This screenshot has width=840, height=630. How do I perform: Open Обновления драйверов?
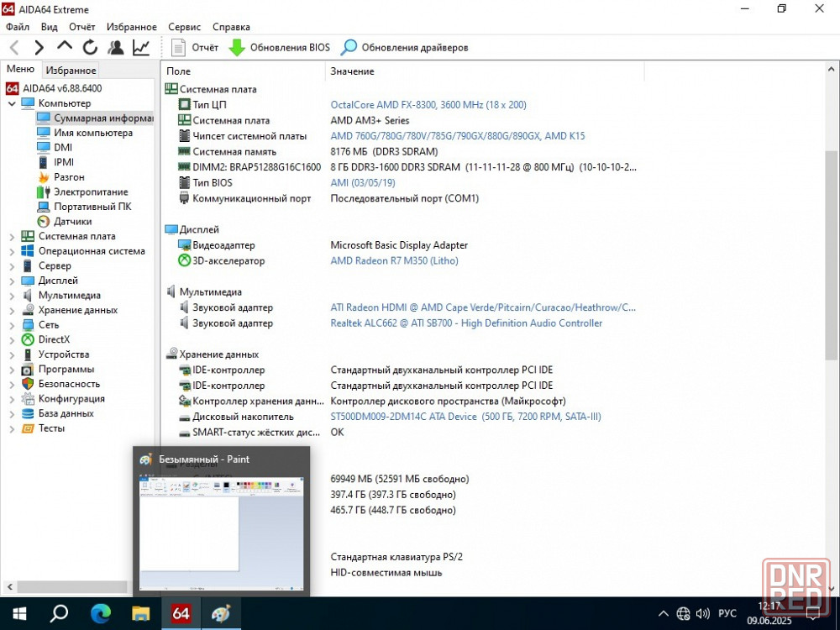point(405,48)
